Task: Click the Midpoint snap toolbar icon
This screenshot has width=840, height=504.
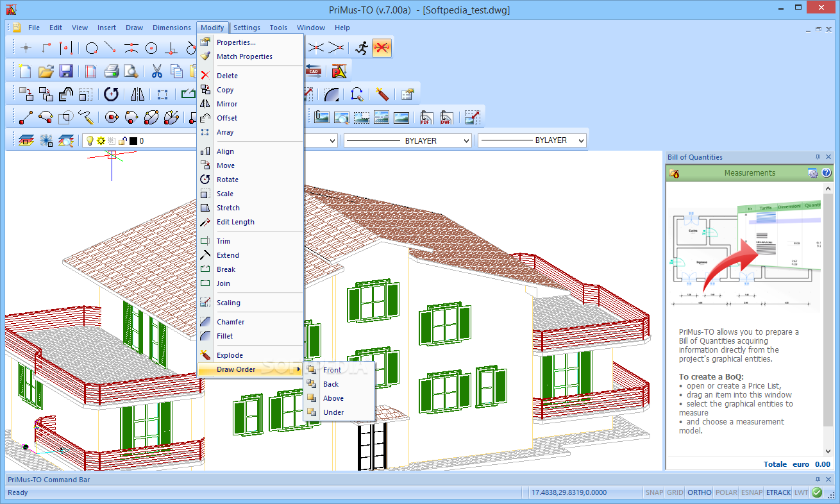Action: [x=131, y=47]
